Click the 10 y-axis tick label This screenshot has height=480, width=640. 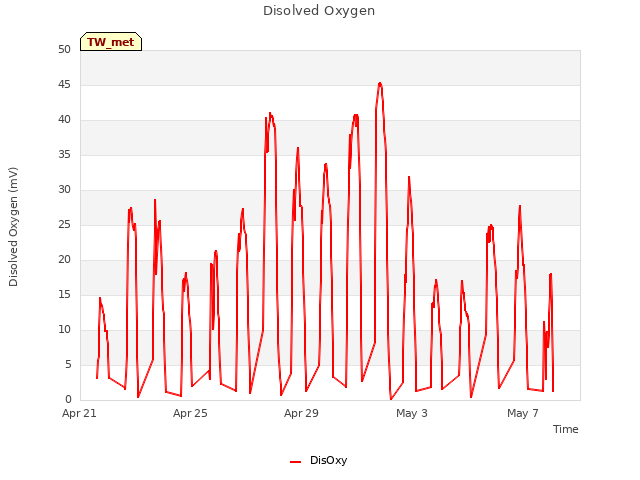(64, 329)
